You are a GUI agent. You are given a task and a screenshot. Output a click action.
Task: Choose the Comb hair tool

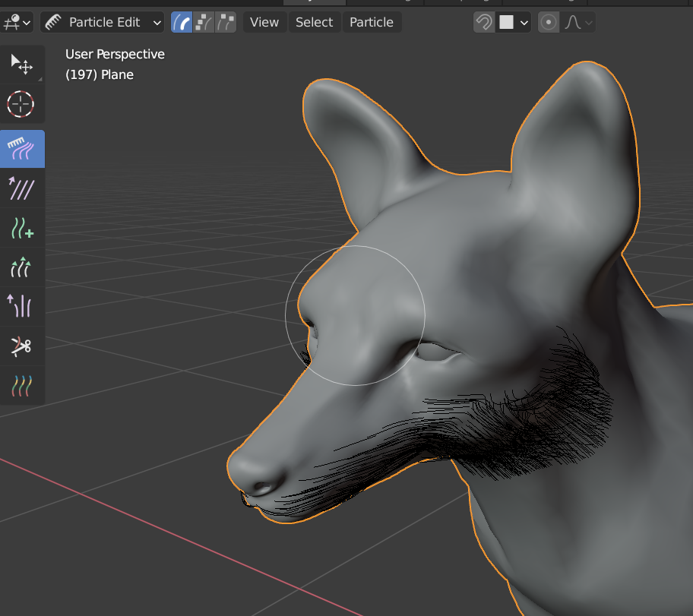tap(21, 149)
